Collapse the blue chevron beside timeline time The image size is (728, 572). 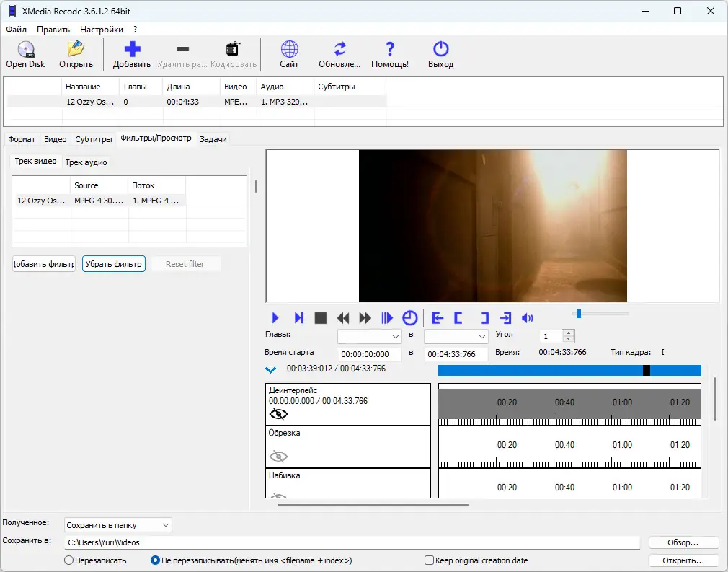[x=271, y=369]
